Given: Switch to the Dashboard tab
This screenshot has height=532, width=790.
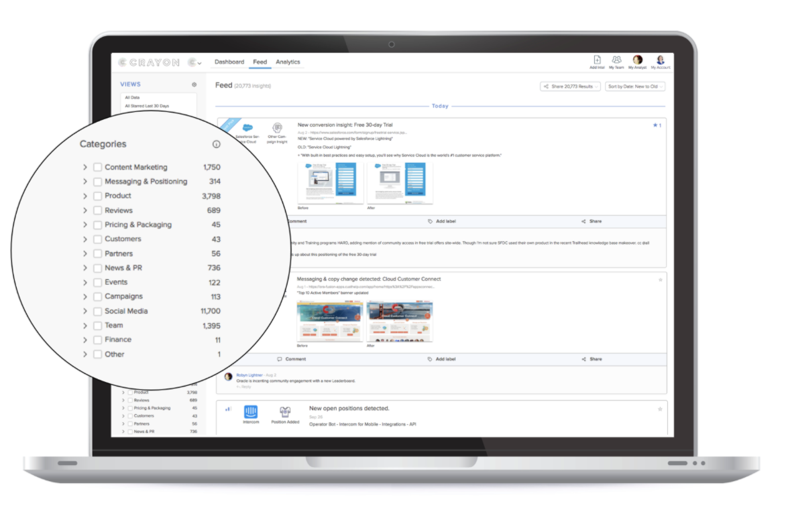Looking at the screenshot, I should coord(229,62).
